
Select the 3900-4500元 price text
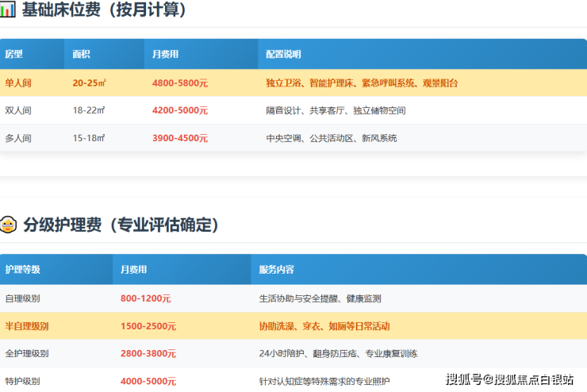(x=179, y=138)
